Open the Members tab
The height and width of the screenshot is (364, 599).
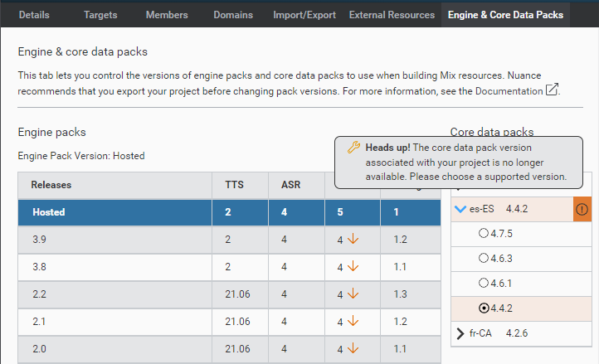pyautogui.click(x=167, y=15)
